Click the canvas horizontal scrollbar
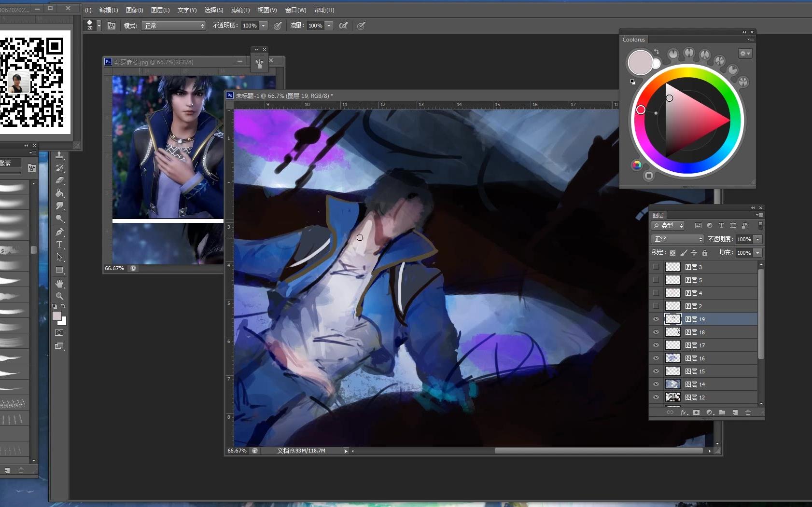This screenshot has width=812, height=507. click(598, 451)
